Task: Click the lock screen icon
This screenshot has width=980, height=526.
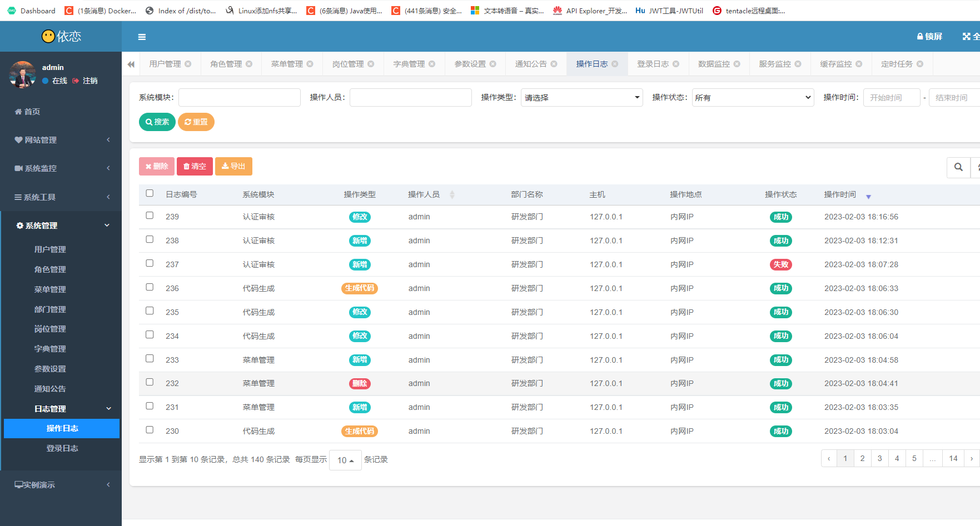Action: coord(920,37)
